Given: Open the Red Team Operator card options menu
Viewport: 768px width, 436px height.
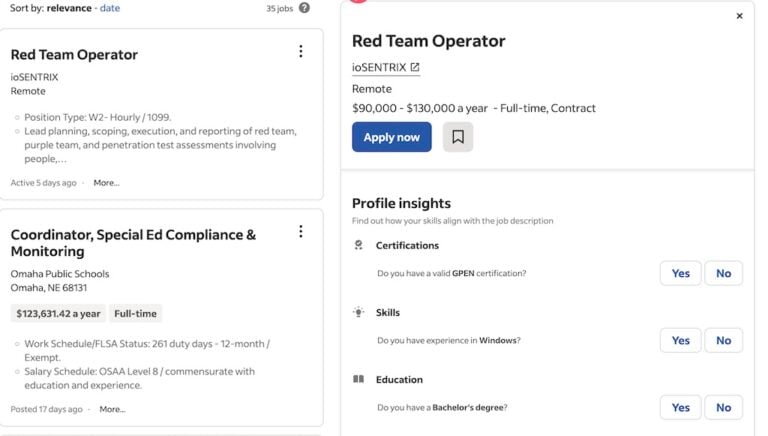Looking at the screenshot, I should point(300,52).
